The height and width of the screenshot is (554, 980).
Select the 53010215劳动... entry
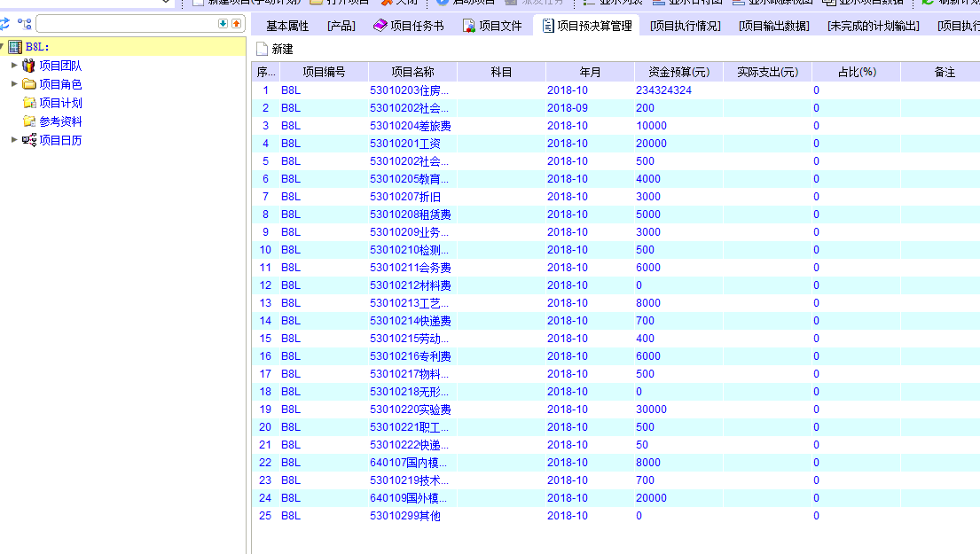tap(410, 339)
